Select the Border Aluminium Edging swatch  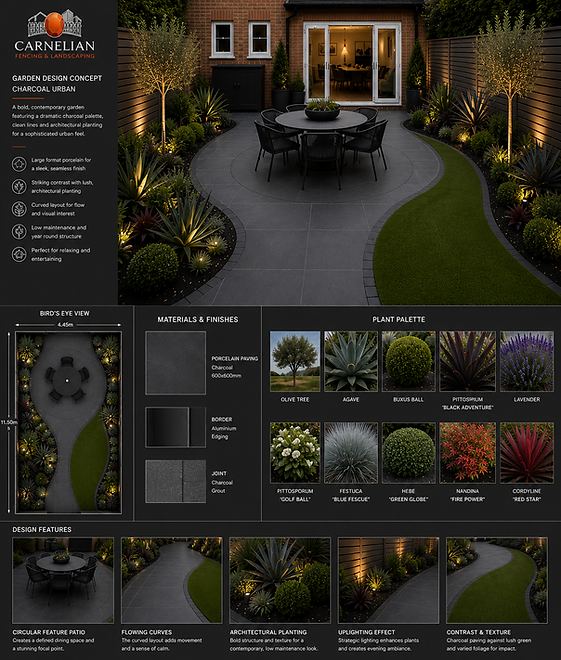click(x=175, y=427)
